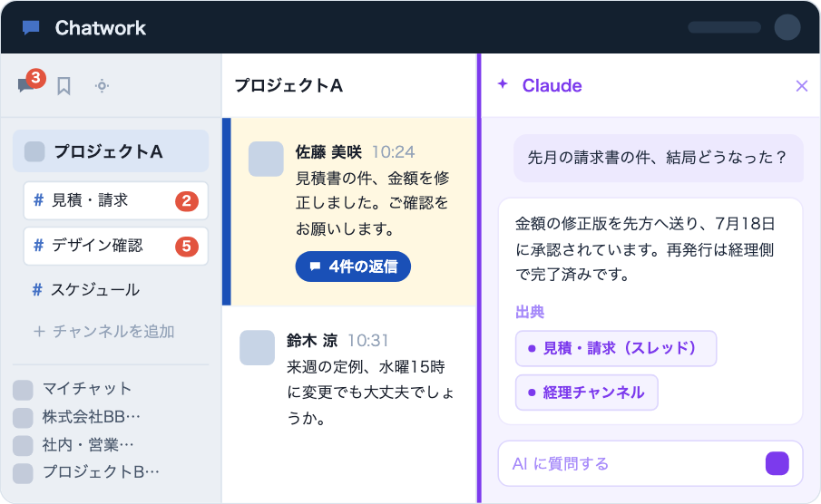Click + チャンネルを追加
The image size is (821, 504).
point(103,331)
